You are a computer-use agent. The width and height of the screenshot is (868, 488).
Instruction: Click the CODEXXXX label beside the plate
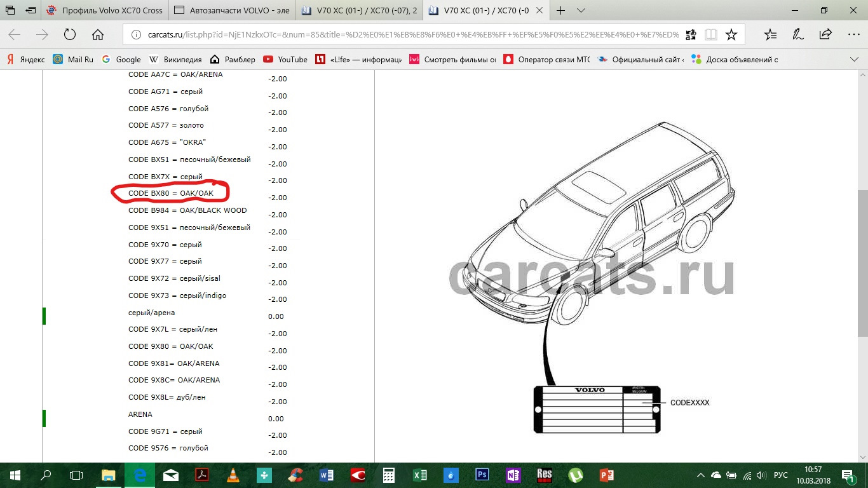coord(689,403)
